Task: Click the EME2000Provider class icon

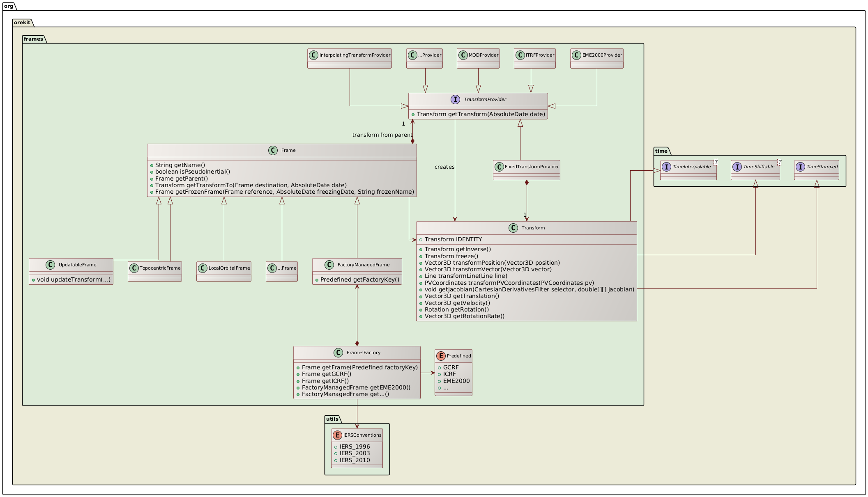Action: click(x=577, y=55)
